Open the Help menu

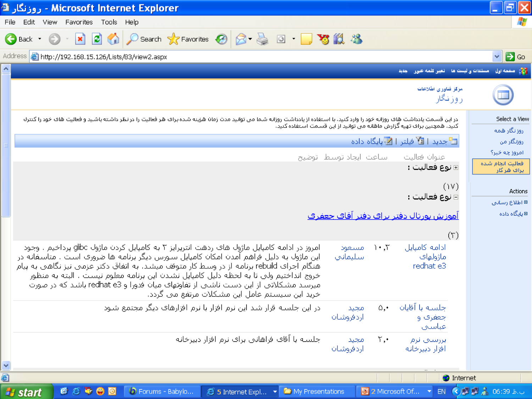click(x=132, y=22)
